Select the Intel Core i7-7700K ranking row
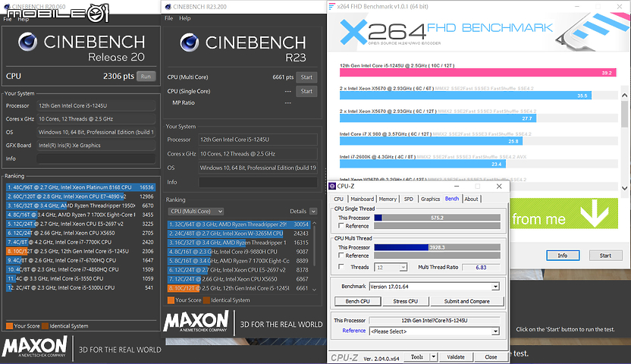Viewport: 631px width, 364px height. [80, 242]
